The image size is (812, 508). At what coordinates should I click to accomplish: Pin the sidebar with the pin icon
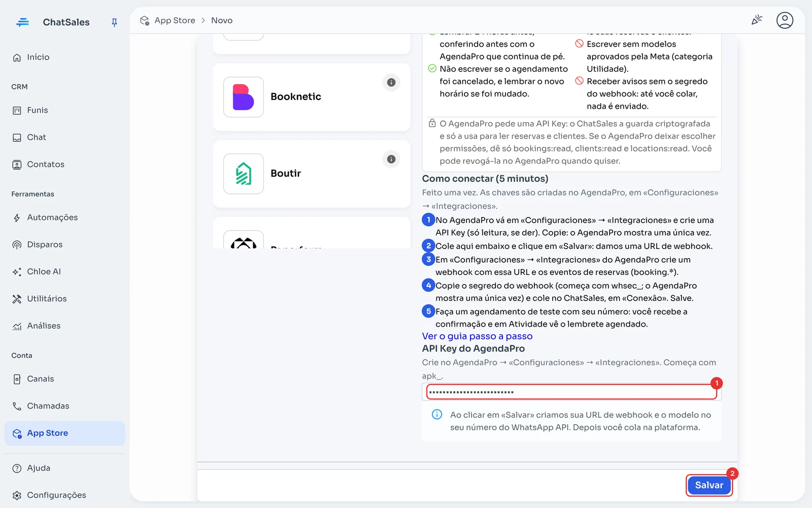click(114, 22)
